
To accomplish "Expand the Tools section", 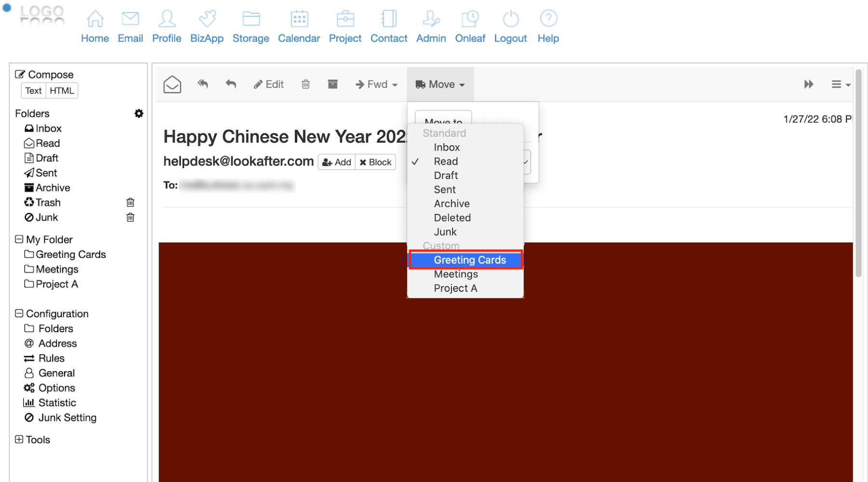I will click(19, 440).
